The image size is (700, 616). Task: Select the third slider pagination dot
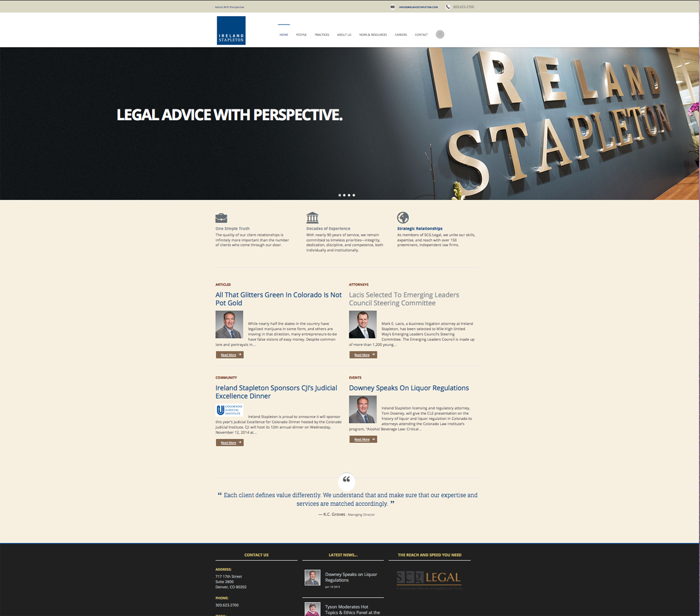pyautogui.click(x=349, y=195)
